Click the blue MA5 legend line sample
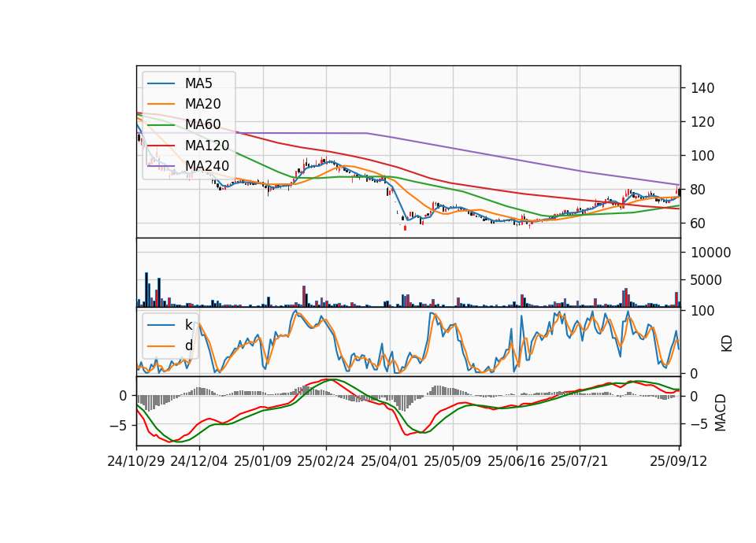756x543 pixels. click(x=161, y=83)
